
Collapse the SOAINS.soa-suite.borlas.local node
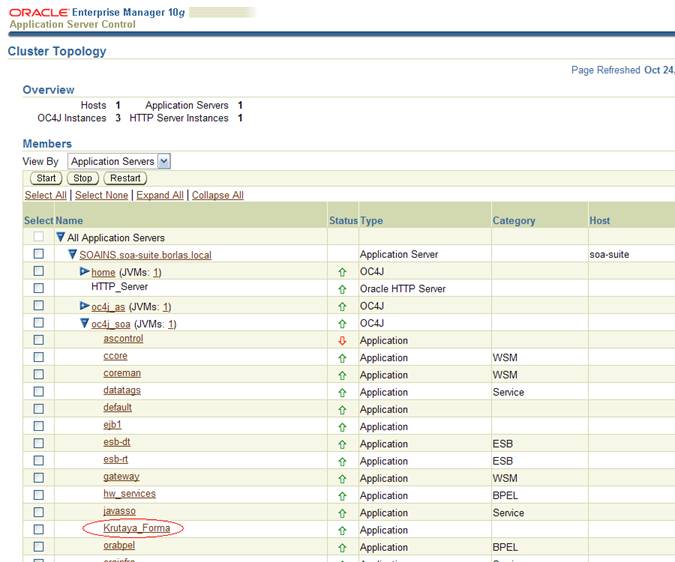click(x=72, y=254)
